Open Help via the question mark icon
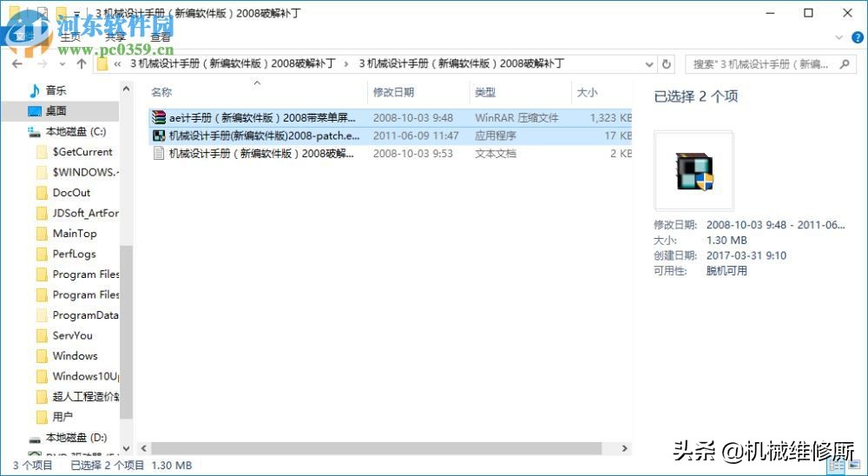The height and width of the screenshot is (476, 868). pos(857,37)
